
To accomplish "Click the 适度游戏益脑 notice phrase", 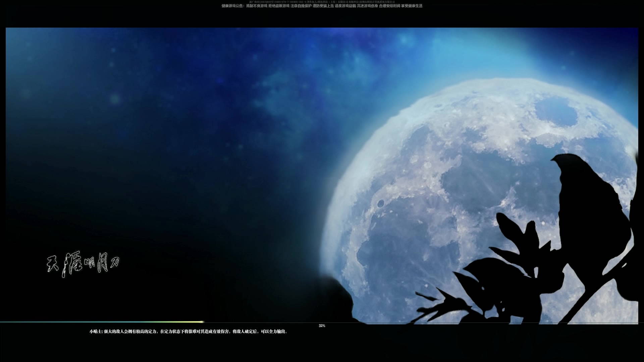I will click(x=345, y=6).
